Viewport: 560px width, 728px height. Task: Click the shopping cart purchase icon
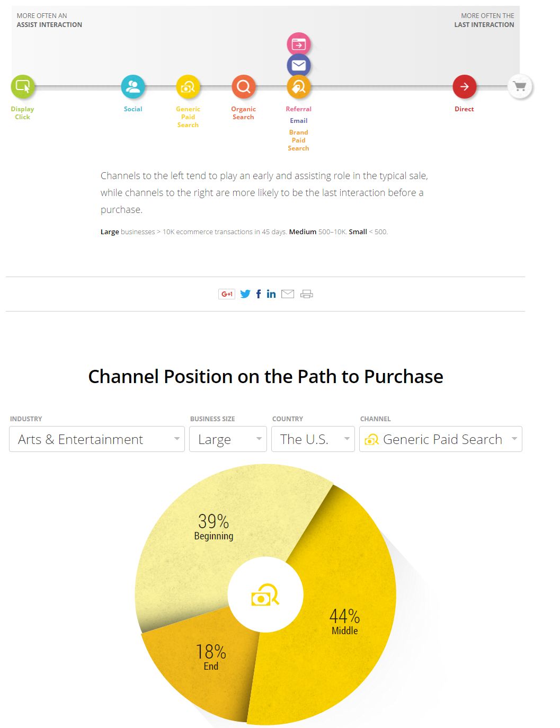520,86
